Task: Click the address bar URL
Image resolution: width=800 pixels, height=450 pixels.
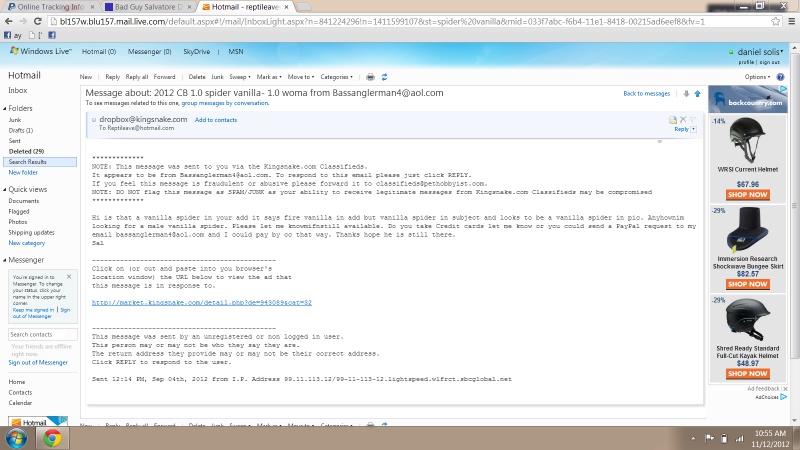Action: click(x=382, y=21)
